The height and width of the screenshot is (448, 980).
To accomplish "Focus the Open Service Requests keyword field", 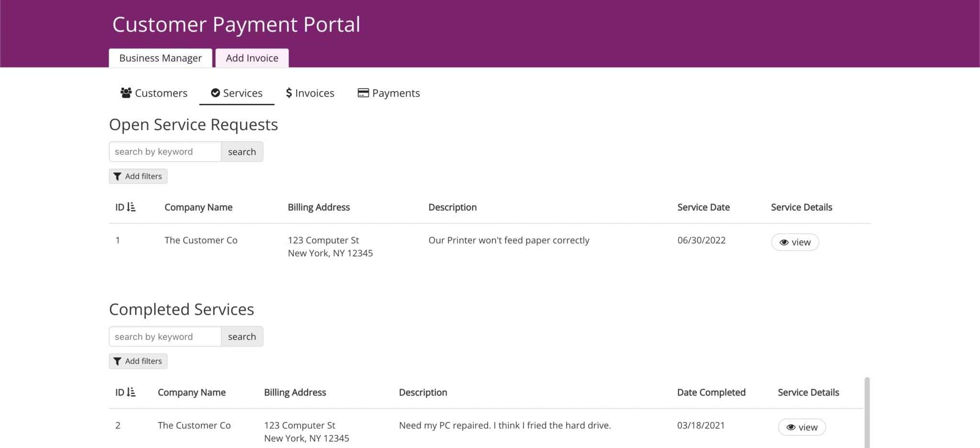I will coord(165,152).
